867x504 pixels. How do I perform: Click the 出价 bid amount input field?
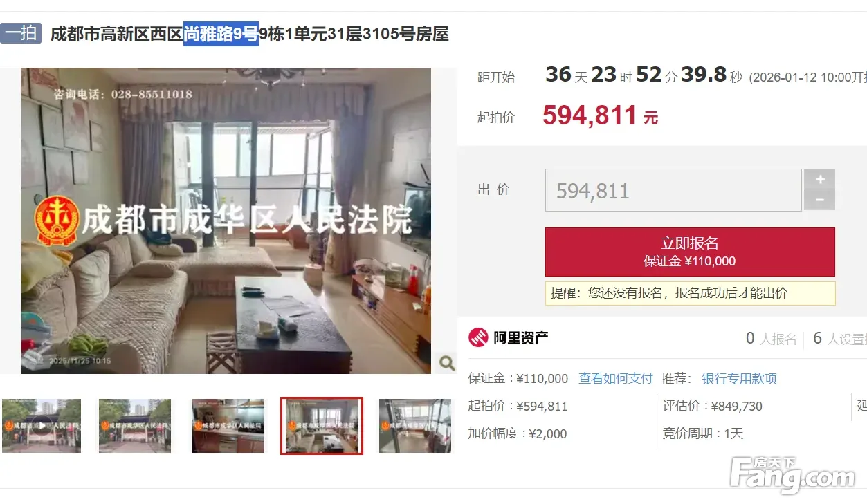click(673, 190)
